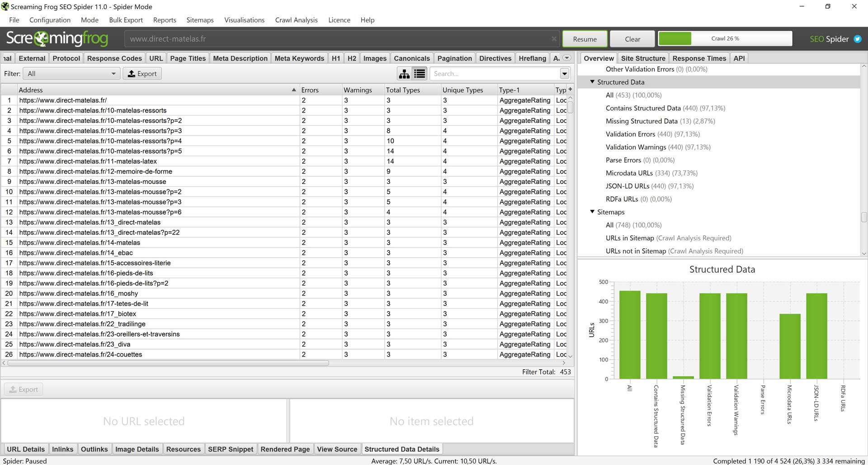Select Validation Errors (440) tree item
This screenshot has height=465, width=868.
(652, 134)
